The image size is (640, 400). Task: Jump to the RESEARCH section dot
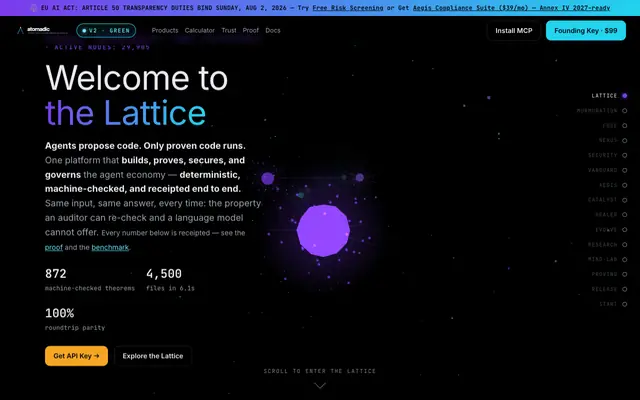click(x=624, y=244)
